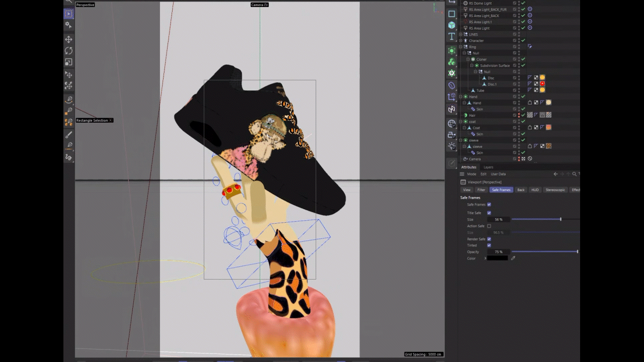Click the Cube primitive icon
The height and width of the screenshot is (362, 644).
(x=452, y=25)
